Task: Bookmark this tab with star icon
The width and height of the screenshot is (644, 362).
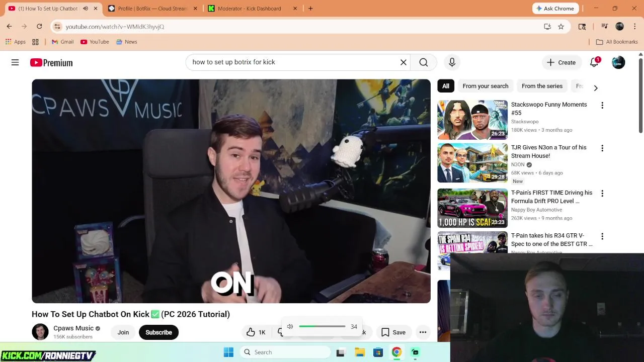Action: 561,27
